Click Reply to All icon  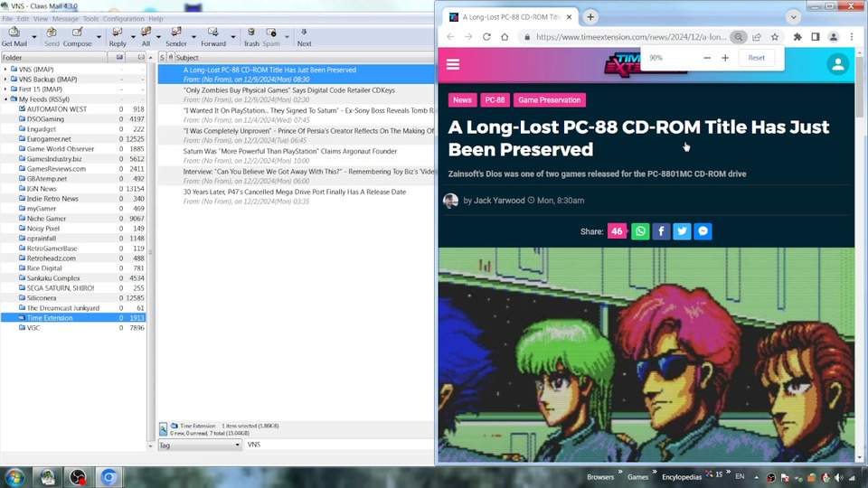[x=146, y=33]
